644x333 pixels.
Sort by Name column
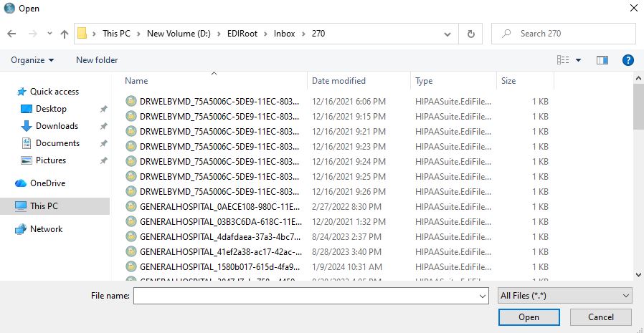pyautogui.click(x=215, y=81)
